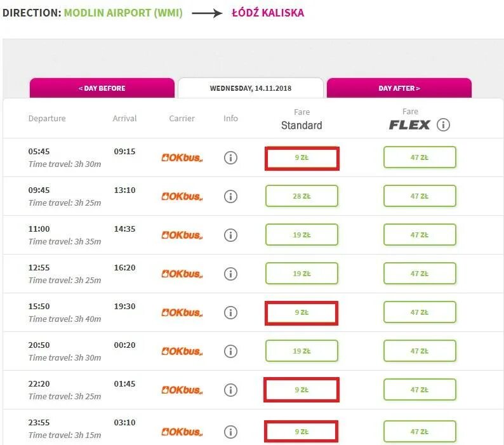
Task: Open info icon for 09:45 departure
Action: [x=230, y=196]
